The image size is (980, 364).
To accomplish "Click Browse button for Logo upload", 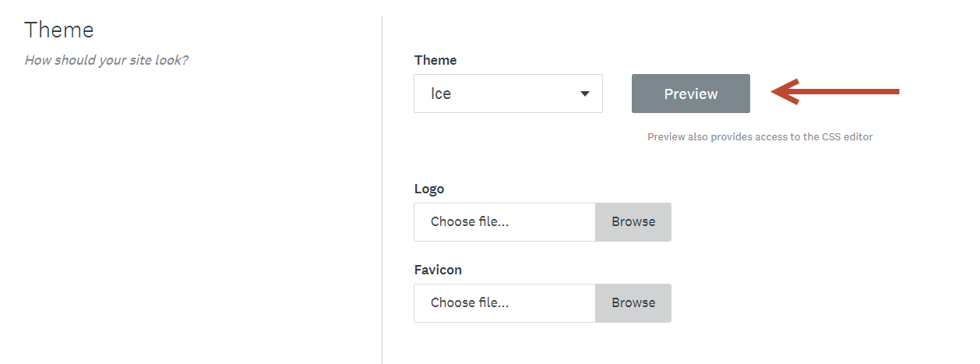I will (633, 222).
